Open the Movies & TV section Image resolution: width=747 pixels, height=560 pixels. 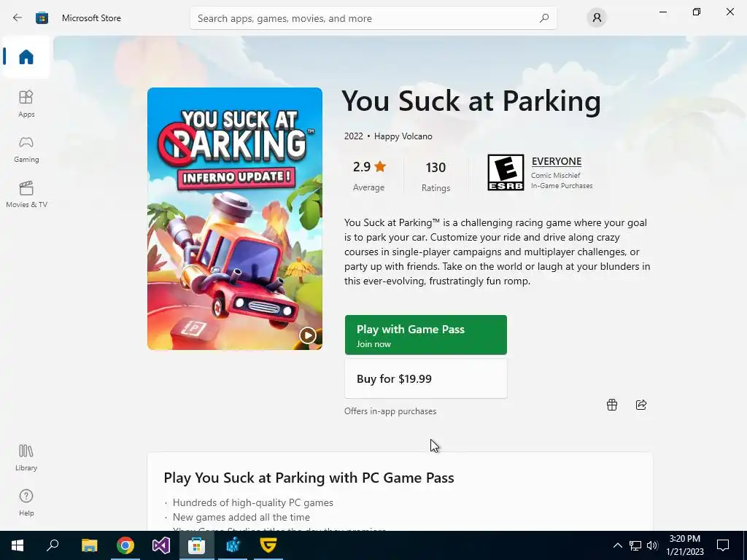tap(26, 194)
